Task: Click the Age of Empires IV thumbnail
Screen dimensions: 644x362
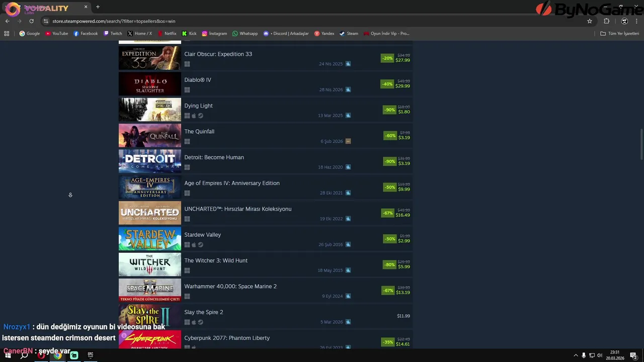Action: (150, 187)
